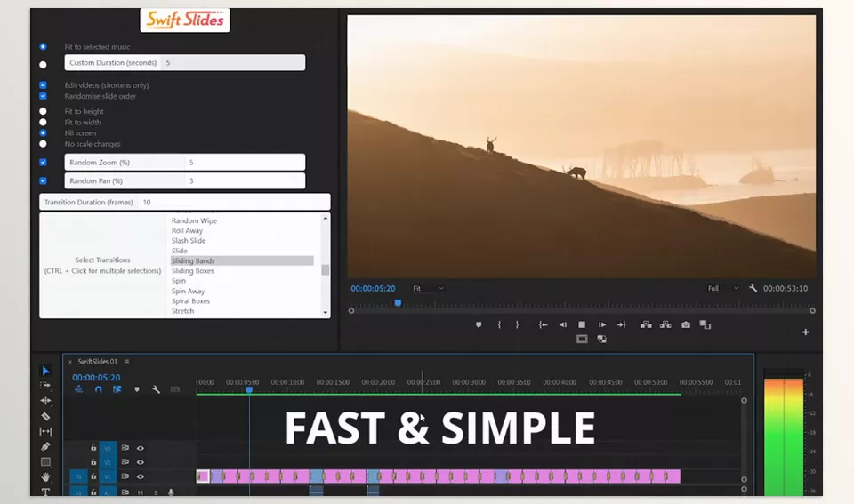Stop playback in Program Monitor
This screenshot has width=854, height=504.
pyautogui.click(x=582, y=325)
